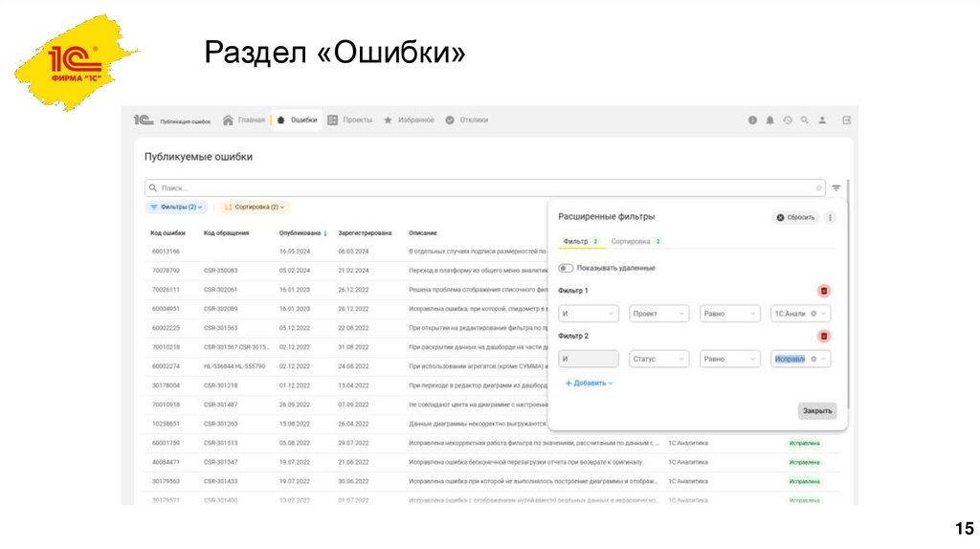Select error code 70078792

pyautogui.click(x=166, y=271)
